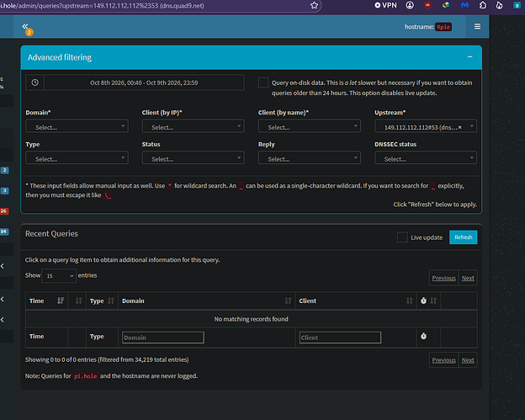Open the Client (by IP) dropdown

click(193, 126)
